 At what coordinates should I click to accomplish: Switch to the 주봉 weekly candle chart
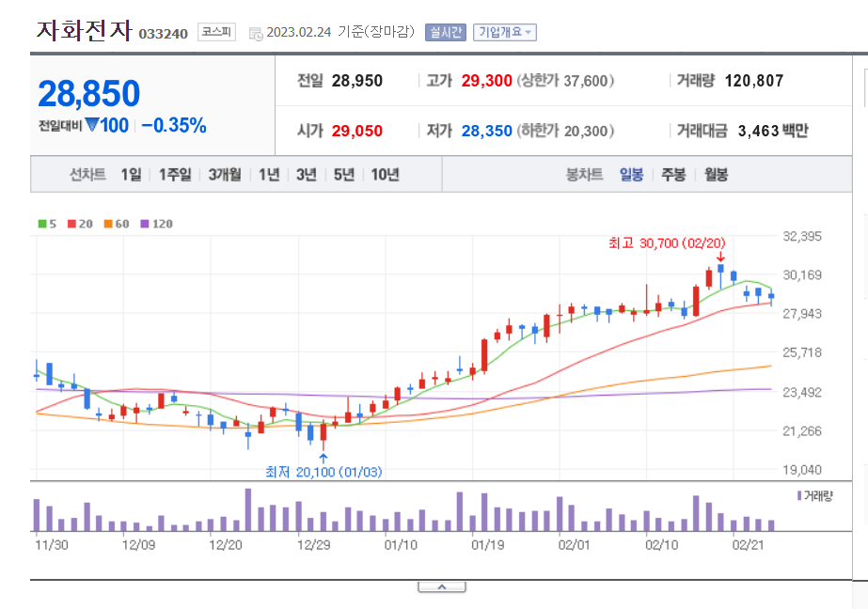tap(673, 175)
